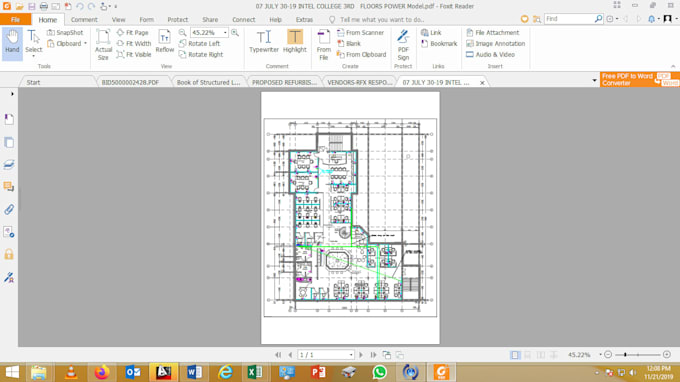
Task: Open status bar zoom level dropdown
Action: [x=600, y=355]
